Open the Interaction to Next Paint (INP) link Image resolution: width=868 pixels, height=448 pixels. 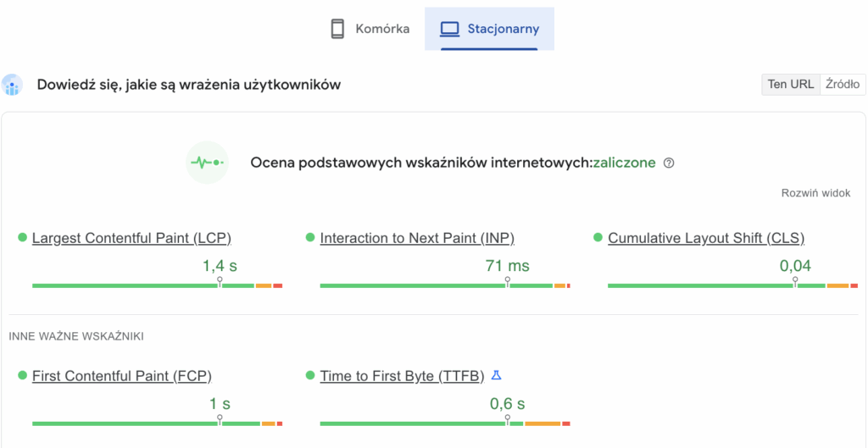(x=417, y=238)
